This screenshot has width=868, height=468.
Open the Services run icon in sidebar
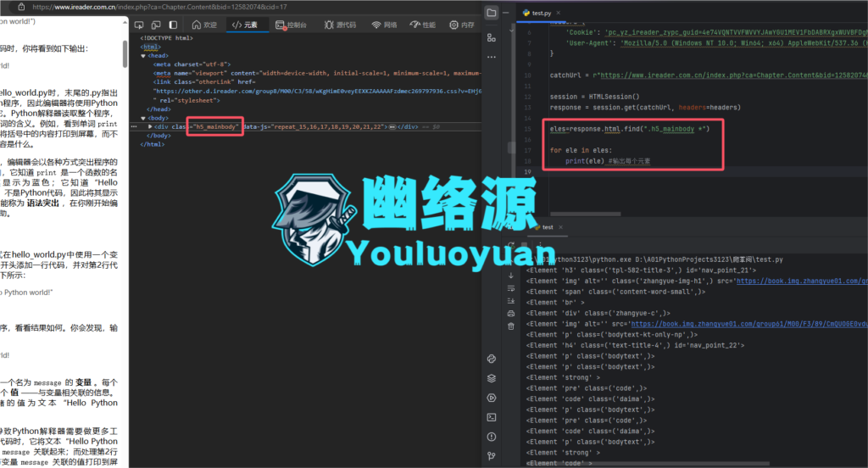point(491,398)
